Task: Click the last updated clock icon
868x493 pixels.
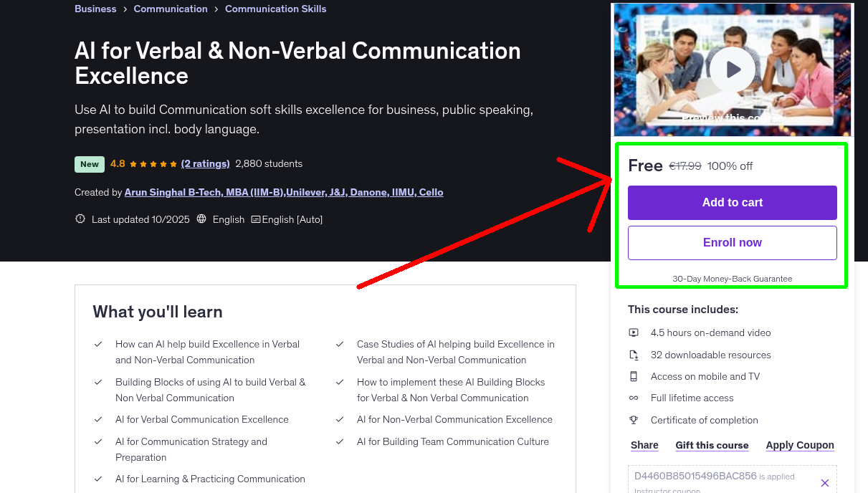Action: point(80,219)
